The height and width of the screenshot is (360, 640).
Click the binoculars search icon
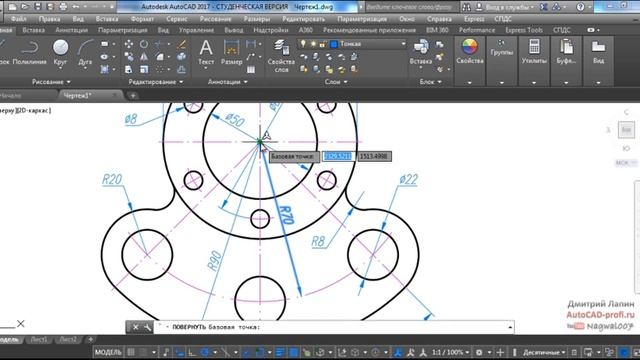pyautogui.click(x=467, y=7)
